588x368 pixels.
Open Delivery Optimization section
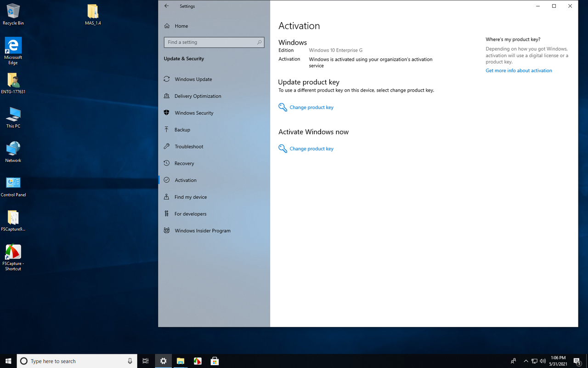coord(214,96)
